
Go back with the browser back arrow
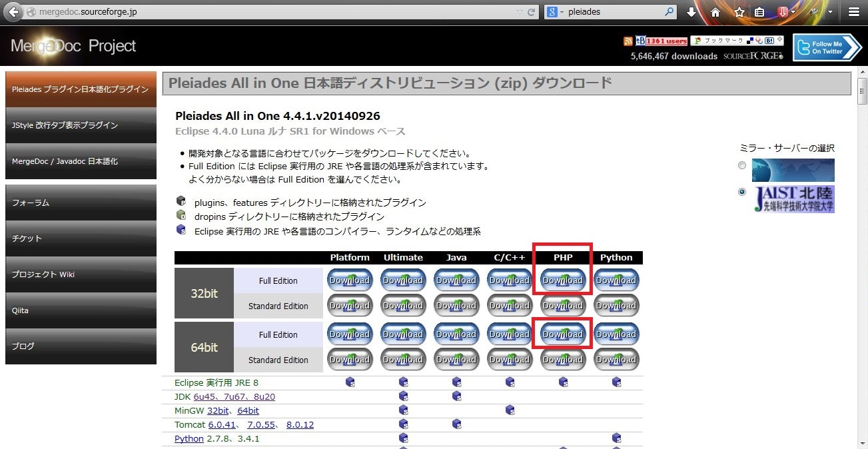coord(14,12)
